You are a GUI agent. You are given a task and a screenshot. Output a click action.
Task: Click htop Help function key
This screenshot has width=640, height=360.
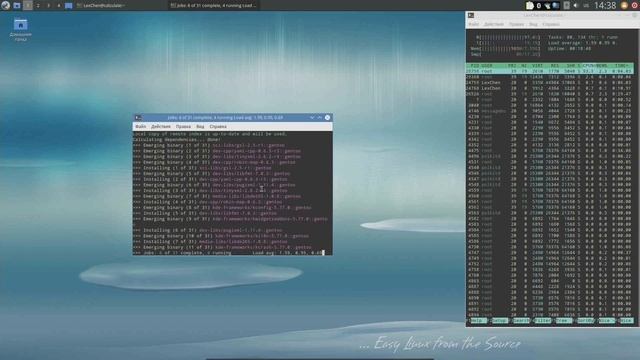tap(478, 321)
